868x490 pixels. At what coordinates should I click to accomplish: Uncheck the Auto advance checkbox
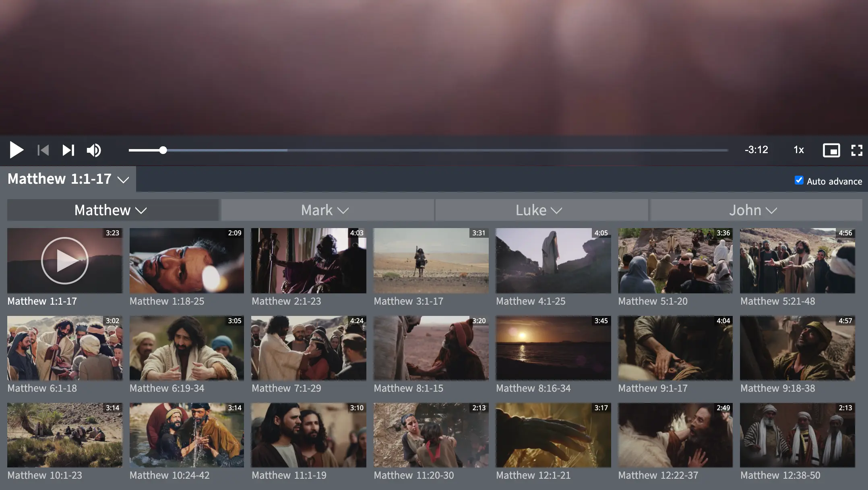(799, 181)
